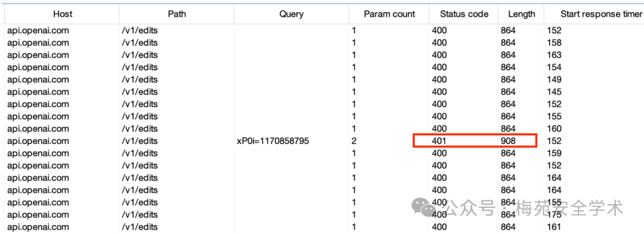Select the query cell xP0i=1170858795
Viewport: 644px width, 234px height.
pyautogui.click(x=273, y=141)
